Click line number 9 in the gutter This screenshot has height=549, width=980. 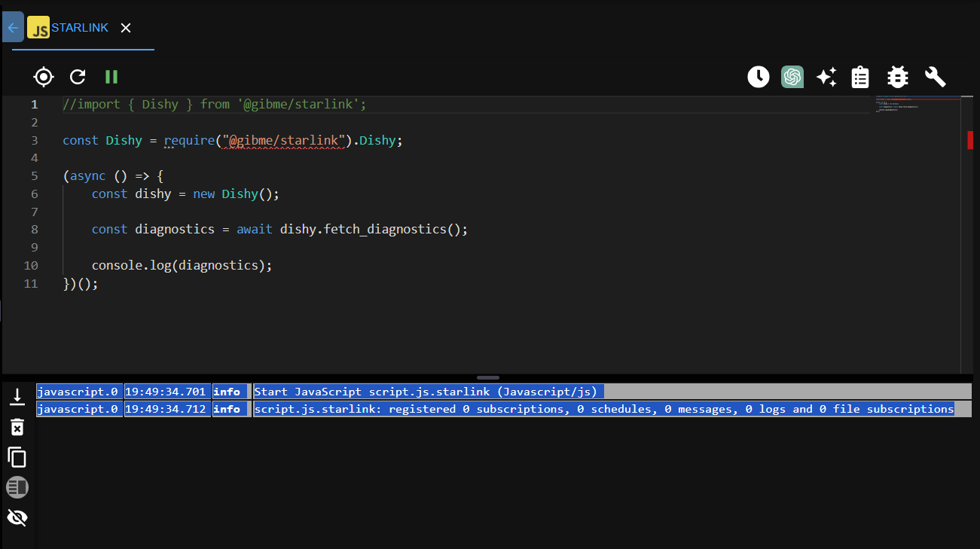[35, 248]
